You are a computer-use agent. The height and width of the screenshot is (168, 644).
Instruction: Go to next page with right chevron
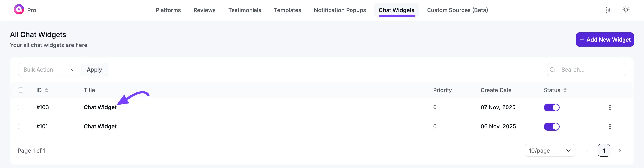click(x=620, y=151)
